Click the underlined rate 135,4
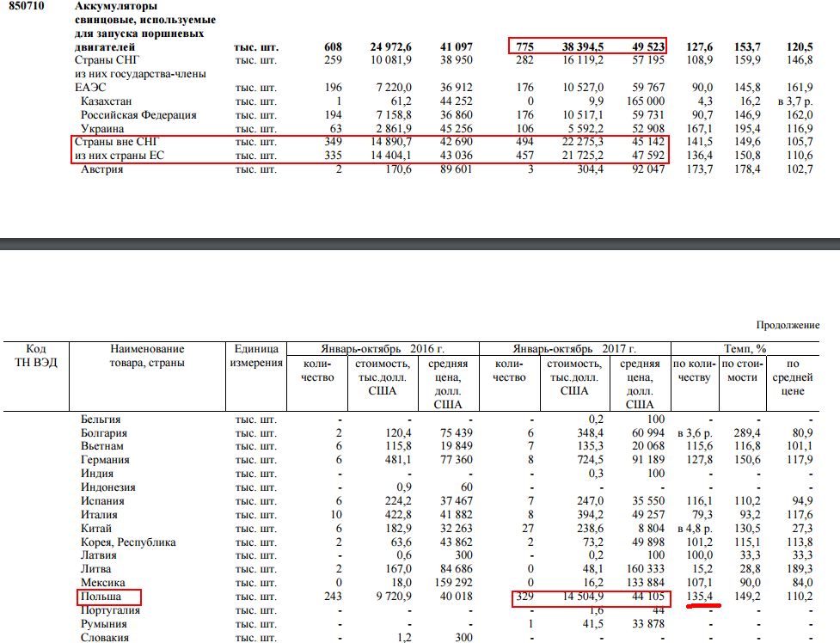 click(x=700, y=597)
